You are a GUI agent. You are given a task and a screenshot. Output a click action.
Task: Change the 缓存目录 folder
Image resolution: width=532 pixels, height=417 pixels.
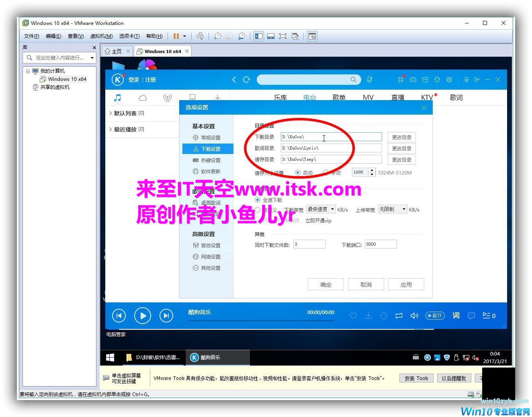(402, 160)
